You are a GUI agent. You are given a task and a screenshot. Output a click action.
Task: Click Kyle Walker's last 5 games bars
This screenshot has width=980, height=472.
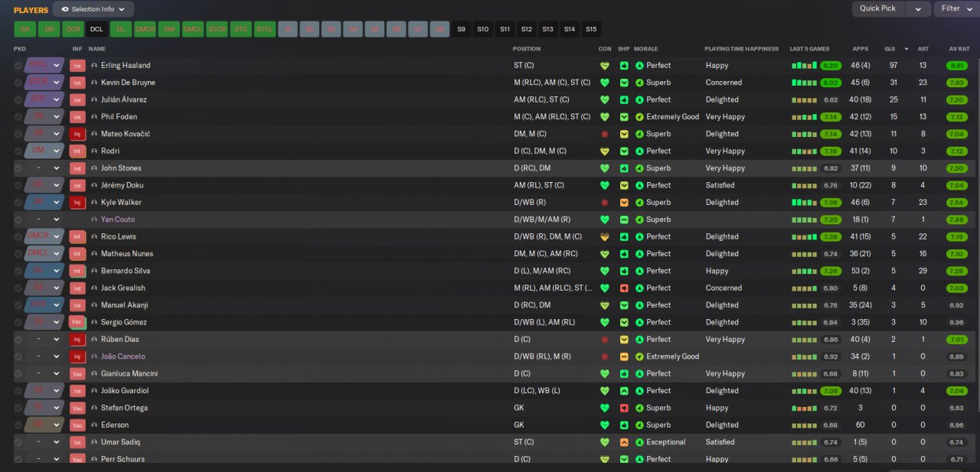tap(804, 203)
